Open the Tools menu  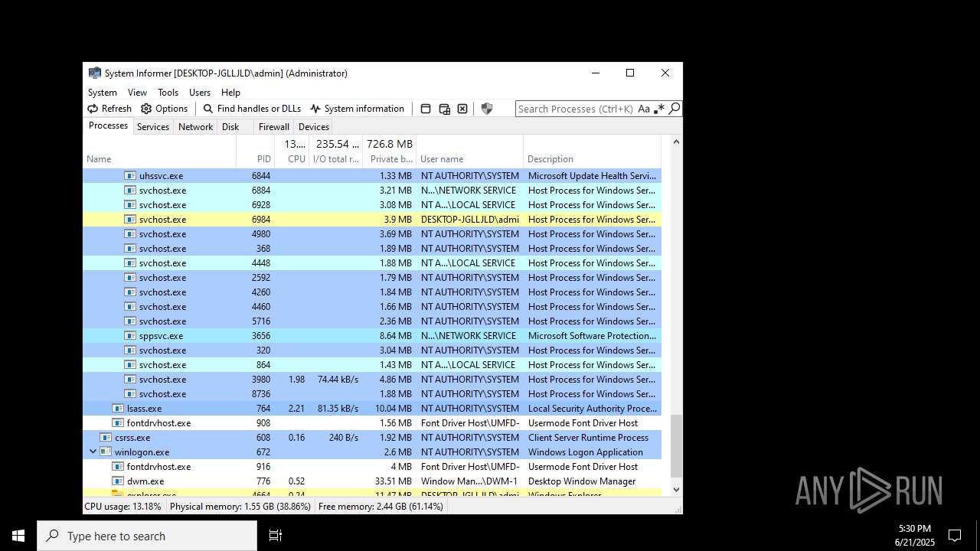[x=168, y=93]
